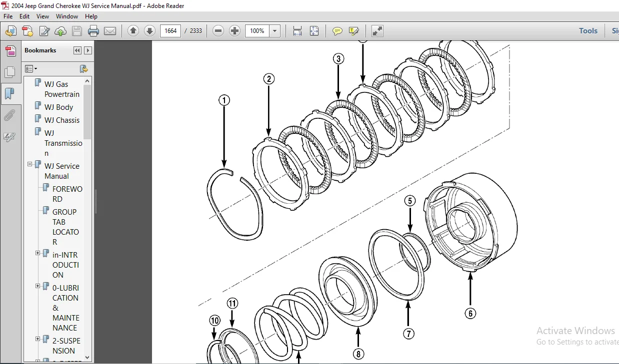Click the fit width scrolling mode icon
The image size is (619, 364).
297,31
